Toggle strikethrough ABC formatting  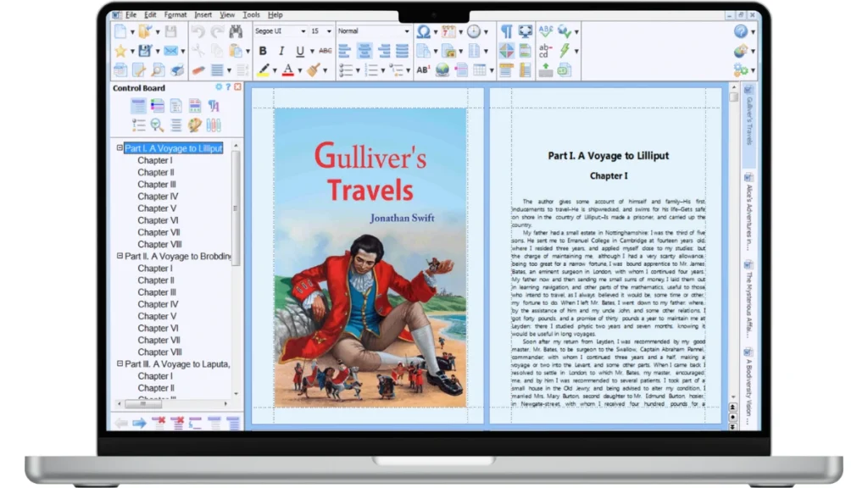point(325,51)
